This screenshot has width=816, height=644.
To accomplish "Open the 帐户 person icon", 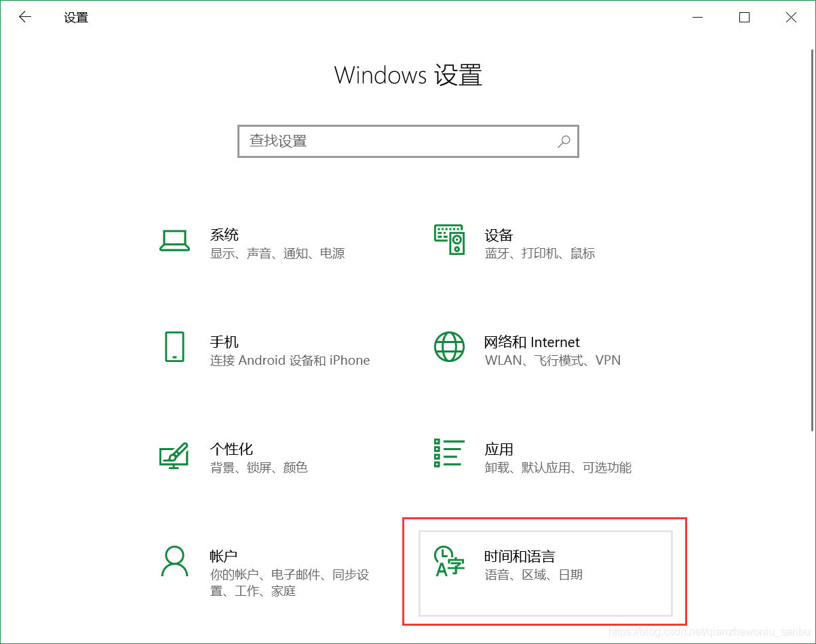I will click(174, 561).
